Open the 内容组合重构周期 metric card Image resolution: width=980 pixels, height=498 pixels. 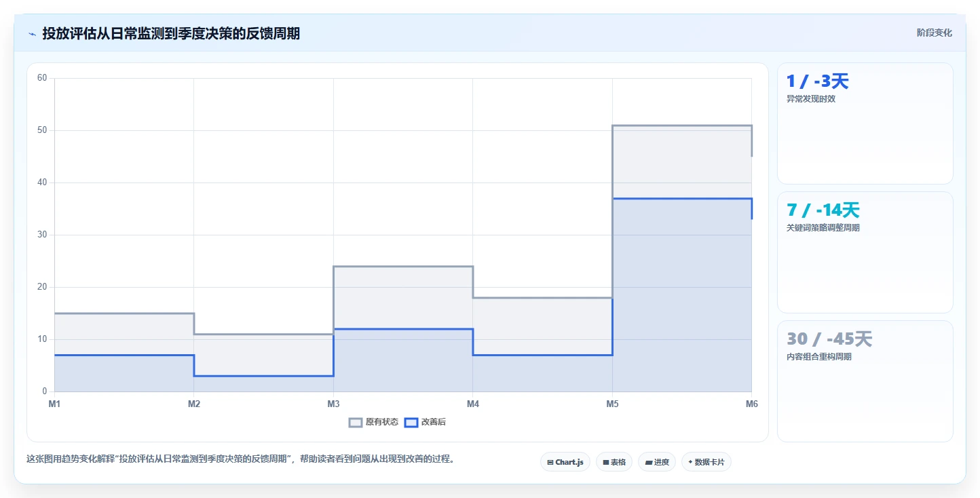[865, 381]
